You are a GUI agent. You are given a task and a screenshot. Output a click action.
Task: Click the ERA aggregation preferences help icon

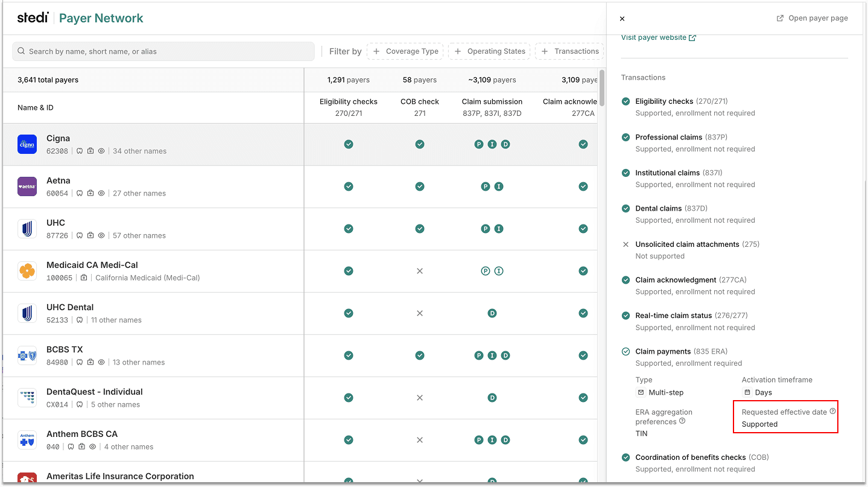pos(682,421)
